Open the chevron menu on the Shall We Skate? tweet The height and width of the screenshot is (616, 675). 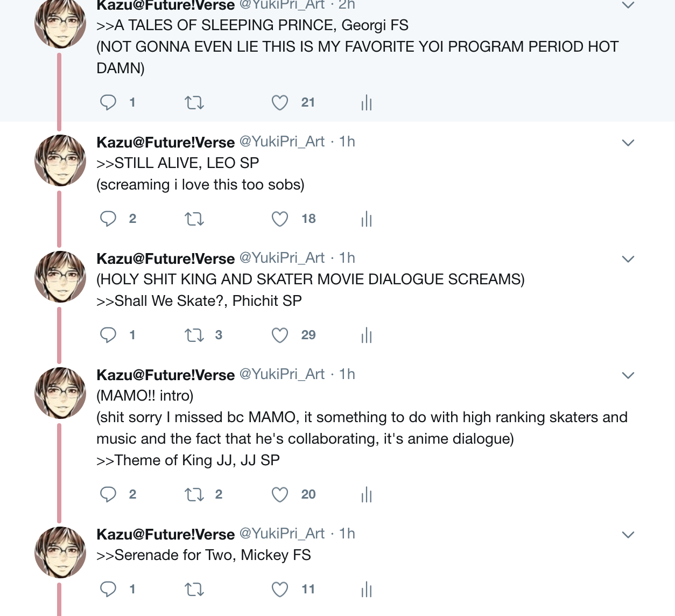click(x=628, y=259)
